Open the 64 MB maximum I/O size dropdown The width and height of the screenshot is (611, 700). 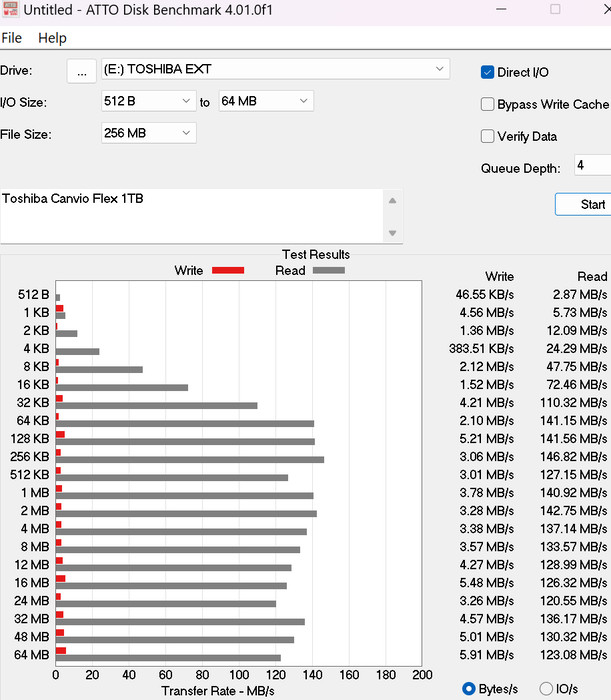point(266,101)
